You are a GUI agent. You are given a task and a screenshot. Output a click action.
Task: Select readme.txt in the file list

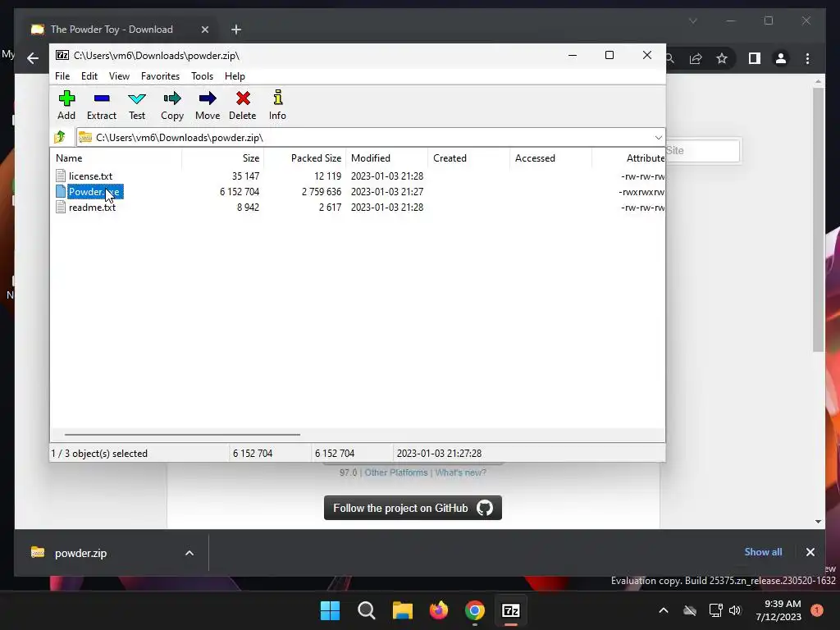[x=92, y=207]
